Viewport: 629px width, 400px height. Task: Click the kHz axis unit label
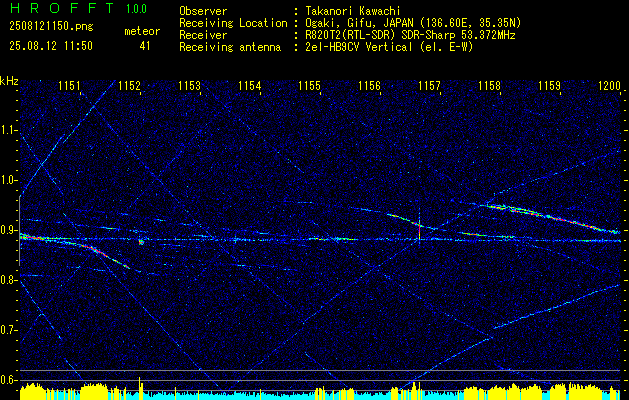[9, 81]
